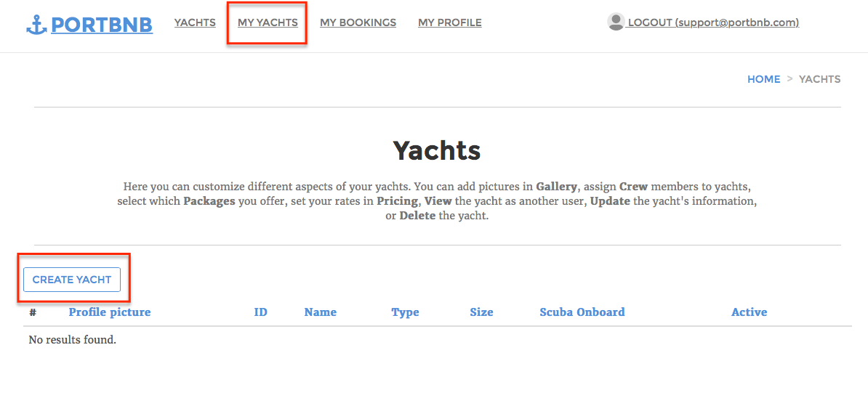Open My Bookings page
Screen dimensions: 868x398
[358, 23]
